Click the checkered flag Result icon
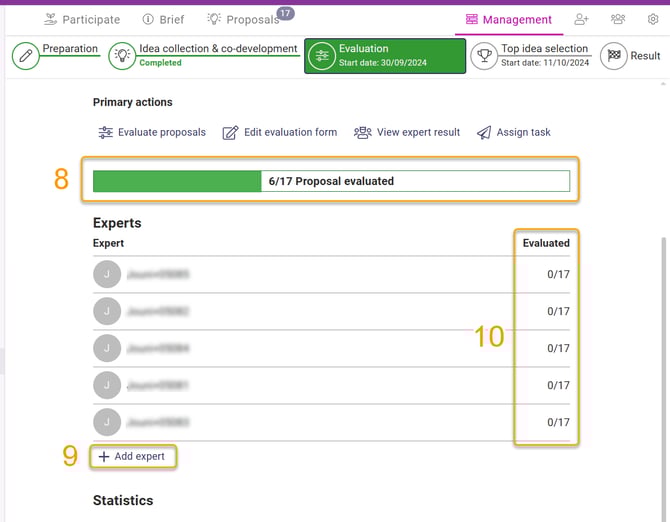 [614, 56]
